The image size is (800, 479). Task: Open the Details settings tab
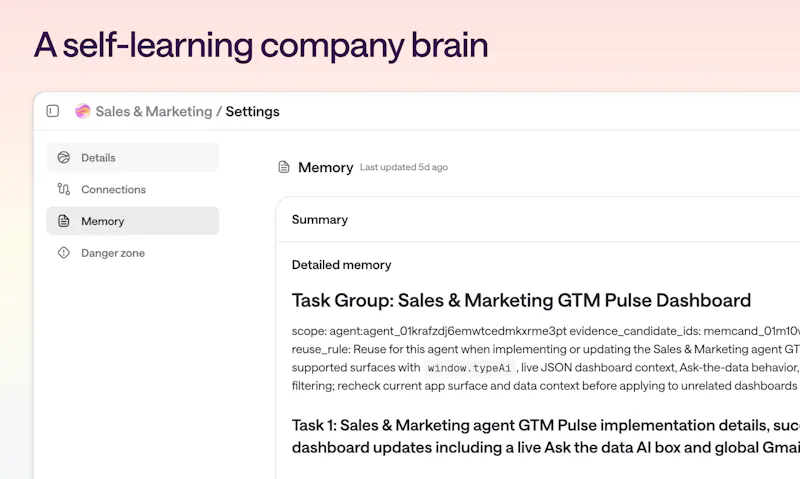133,158
